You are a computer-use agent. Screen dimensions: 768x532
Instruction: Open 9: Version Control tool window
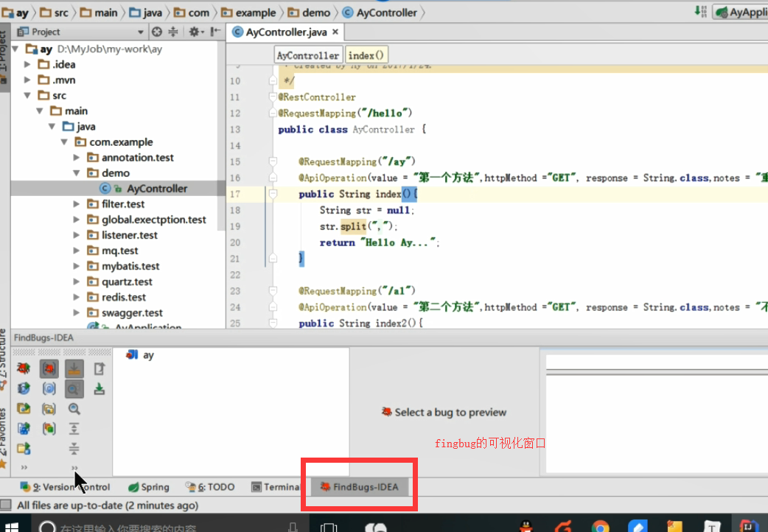click(x=65, y=487)
